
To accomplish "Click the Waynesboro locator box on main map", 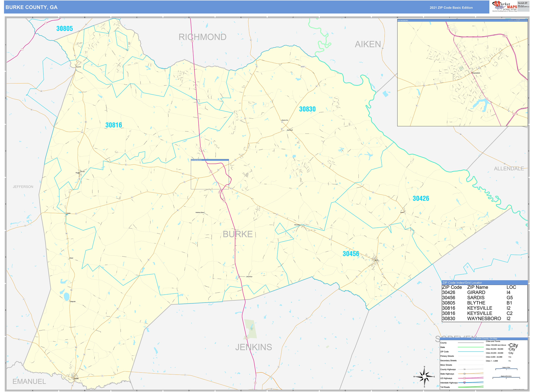I will (x=210, y=174).
